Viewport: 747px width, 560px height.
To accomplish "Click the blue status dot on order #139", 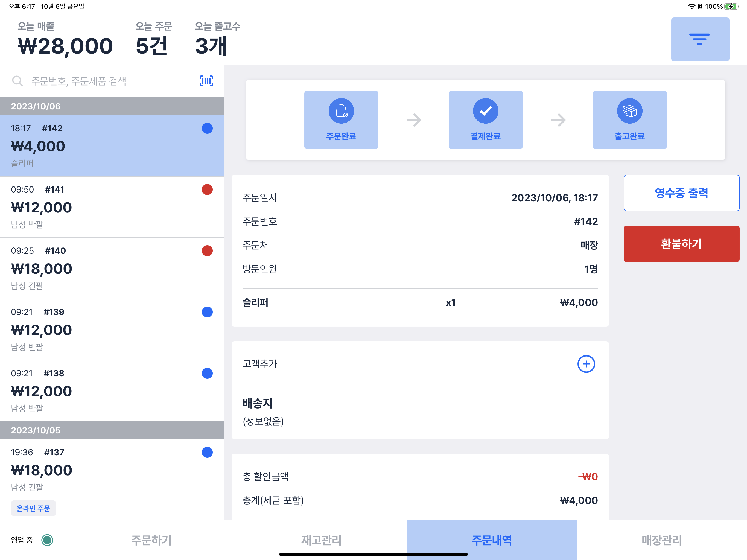I will coord(207,312).
